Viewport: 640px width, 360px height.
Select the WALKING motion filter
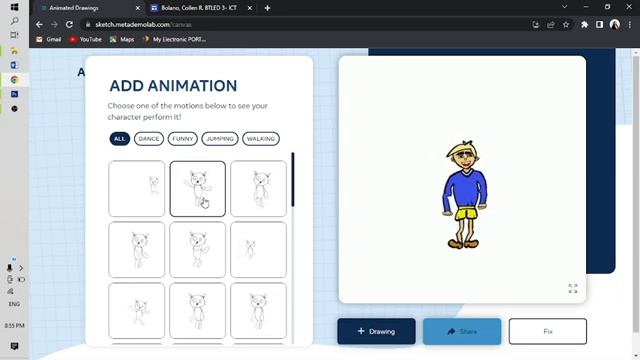pos(261,139)
